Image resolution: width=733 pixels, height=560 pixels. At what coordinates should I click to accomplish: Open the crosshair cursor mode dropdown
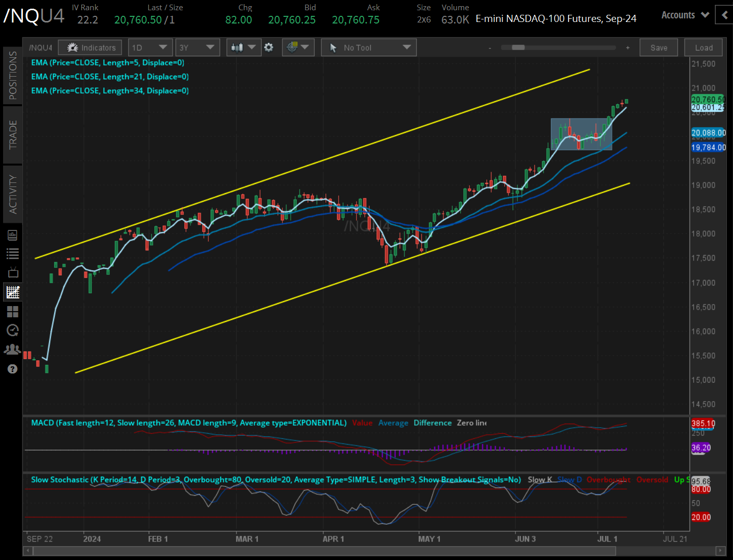(x=298, y=48)
